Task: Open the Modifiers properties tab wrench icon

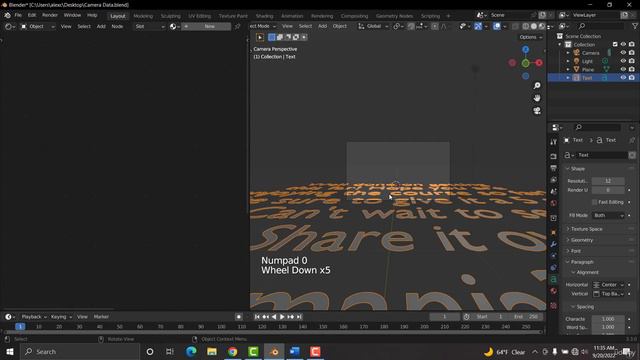Action: [x=553, y=244]
